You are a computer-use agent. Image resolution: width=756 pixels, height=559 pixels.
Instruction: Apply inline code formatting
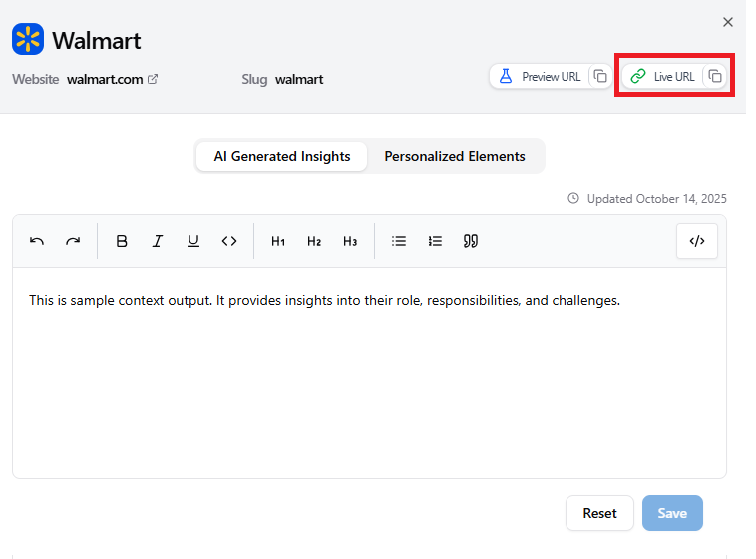point(229,241)
